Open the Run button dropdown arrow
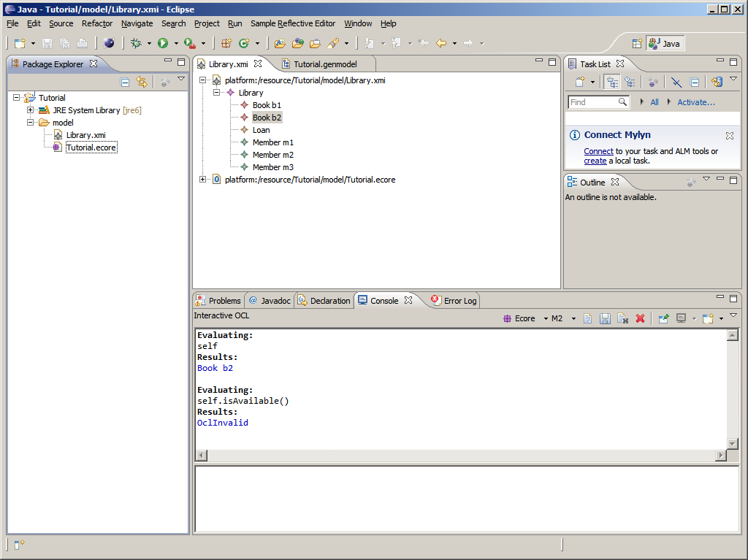This screenshot has height=560, width=748. pyautogui.click(x=176, y=43)
